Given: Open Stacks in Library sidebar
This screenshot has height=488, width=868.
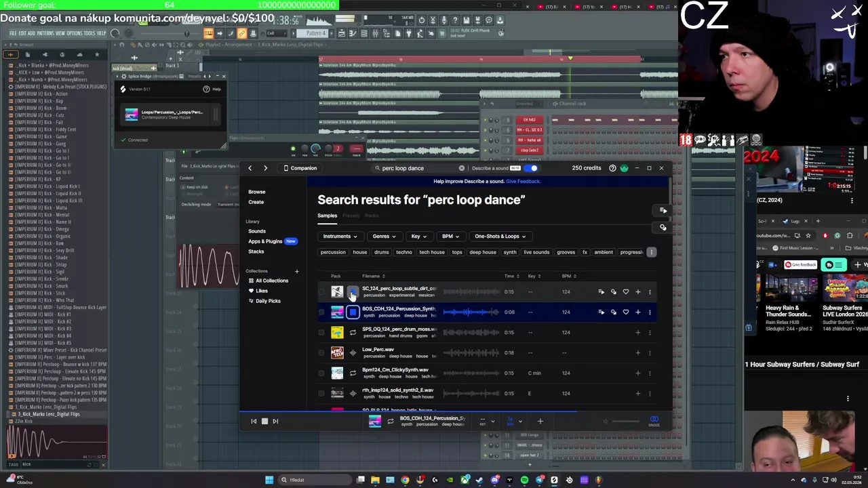Looking at the screenshot, I should (256, 251).
